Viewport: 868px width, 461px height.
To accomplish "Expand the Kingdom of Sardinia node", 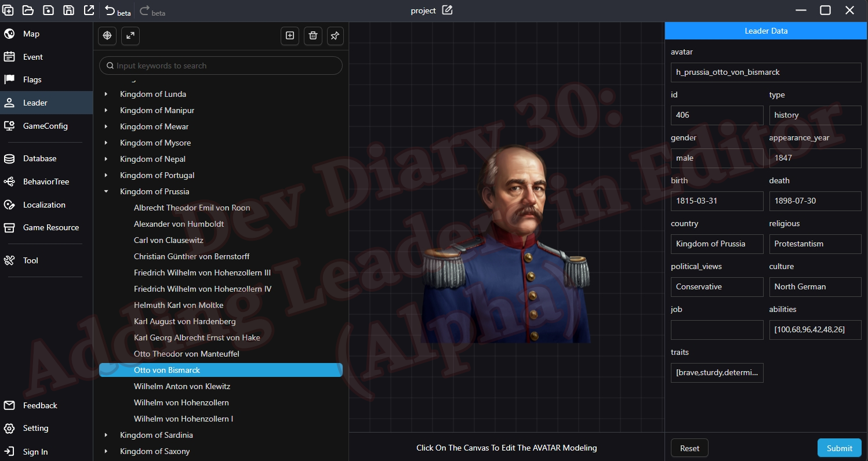I will coord(106,435).
